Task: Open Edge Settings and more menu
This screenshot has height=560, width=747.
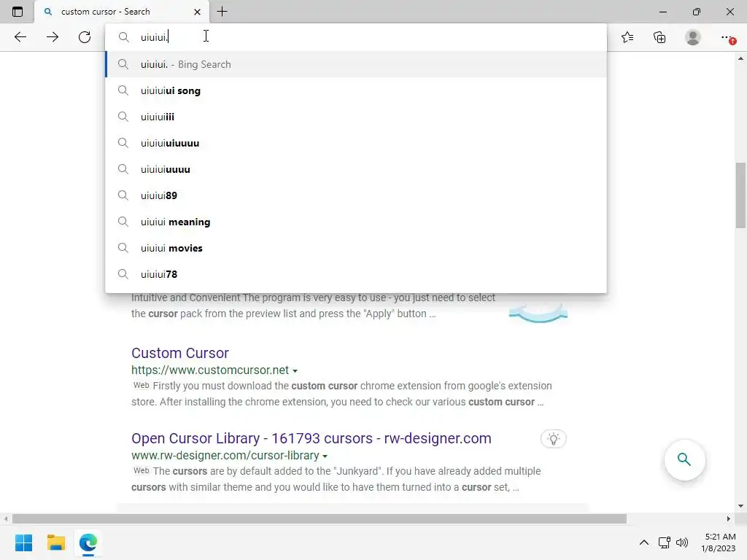Action: [727, 37]
